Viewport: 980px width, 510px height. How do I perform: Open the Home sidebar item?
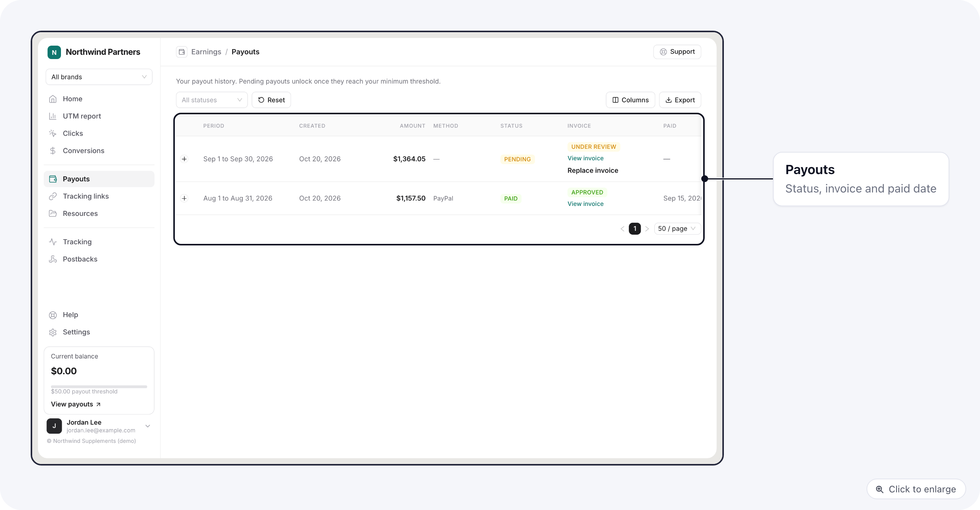(99, 99)
